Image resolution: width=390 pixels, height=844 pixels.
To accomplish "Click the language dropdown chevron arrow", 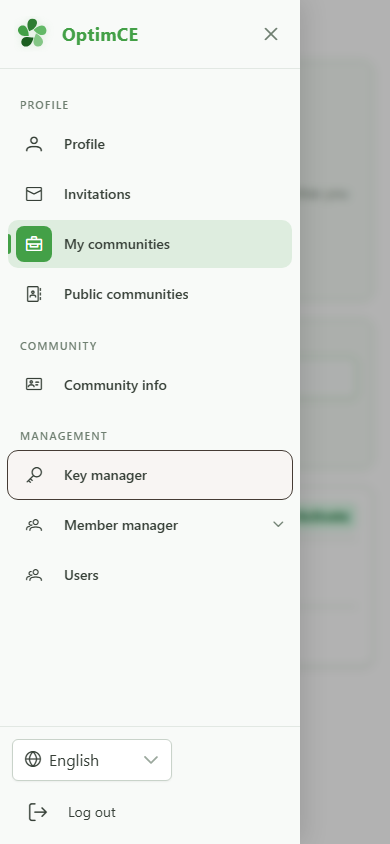I will (x=151, y=760).
